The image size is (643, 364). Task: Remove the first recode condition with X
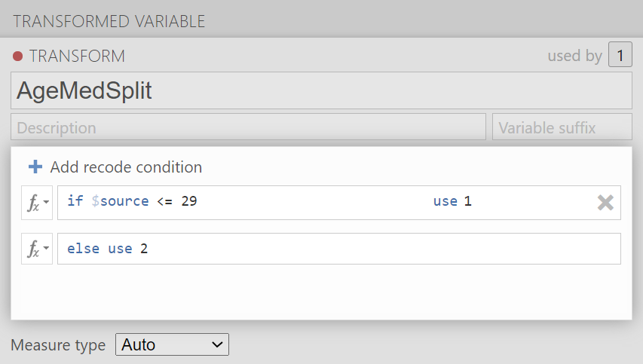pyautogui.click(x=605, y=202)
